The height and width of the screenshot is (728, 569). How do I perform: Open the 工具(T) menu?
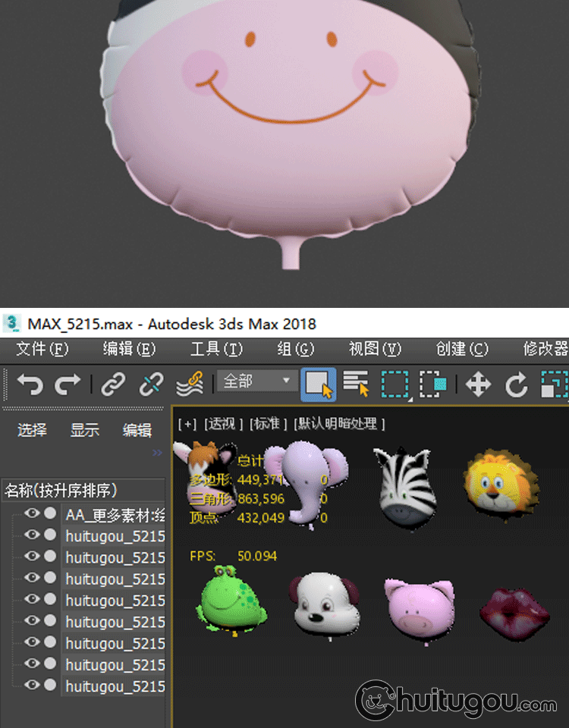[216, 349]
